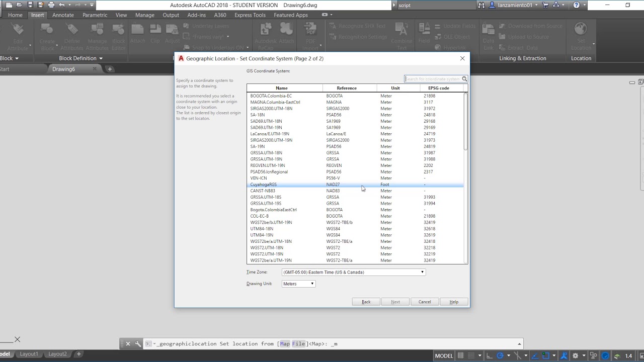Click the coordinate system list scrollbar

(x=465, y=121)
